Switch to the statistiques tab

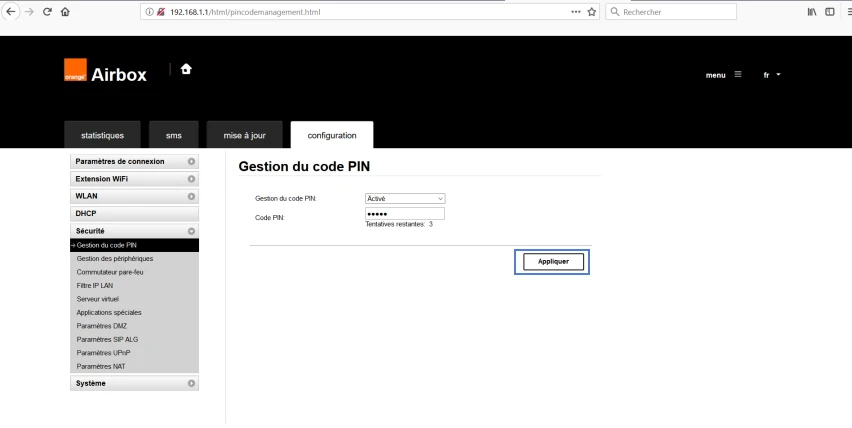(102, 135)
